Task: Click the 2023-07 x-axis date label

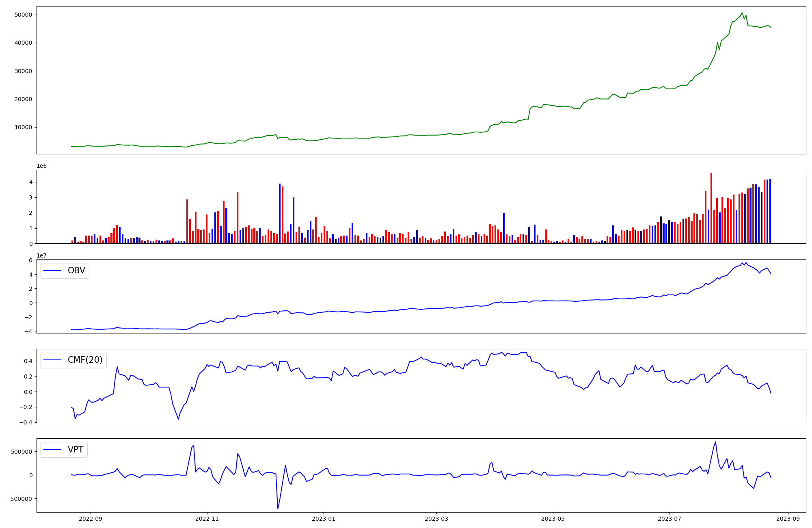Action: [669, 519]
